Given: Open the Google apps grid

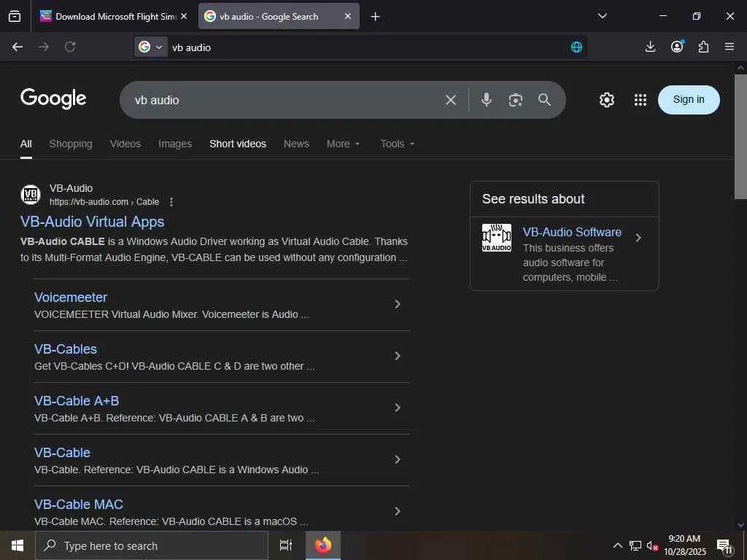Looking at the screenshot, I should [x=640, y=99].
